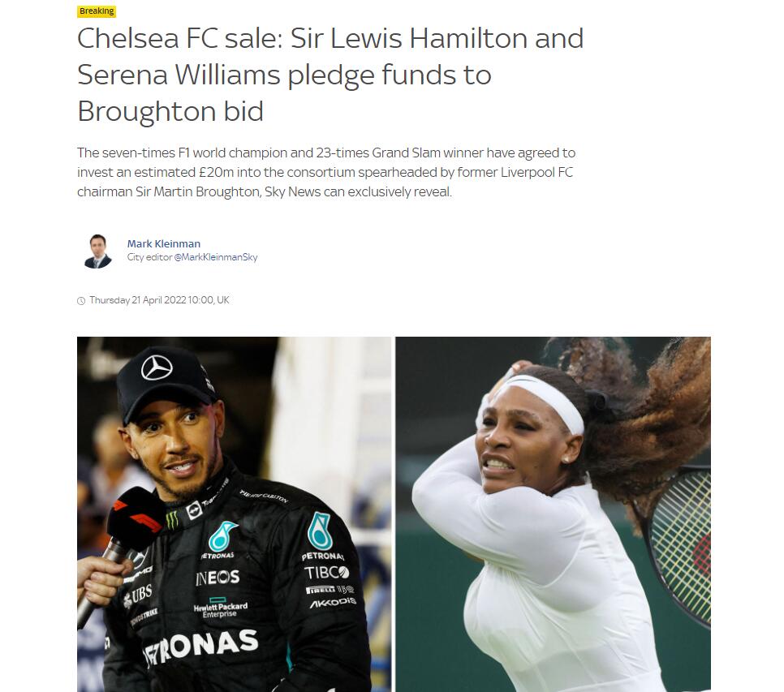Click the author's small profile photo
Screen dimensions: 784x692
click(97, 251)
